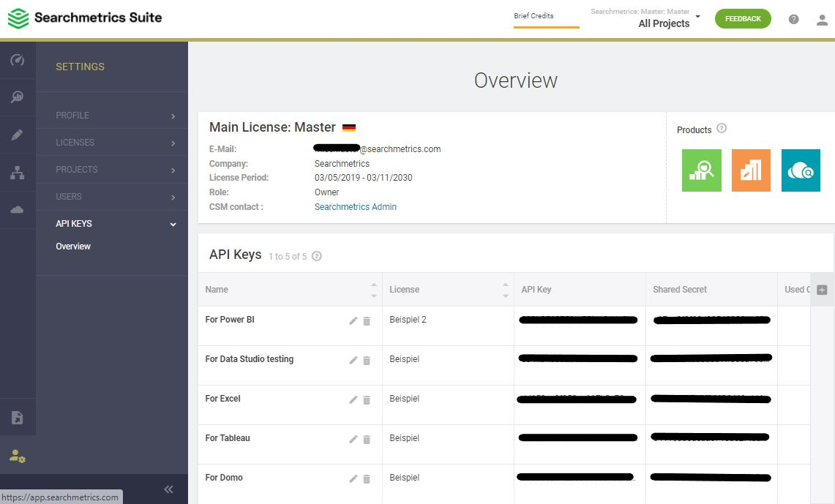Edit the For Domo API key

click(353, 478)
